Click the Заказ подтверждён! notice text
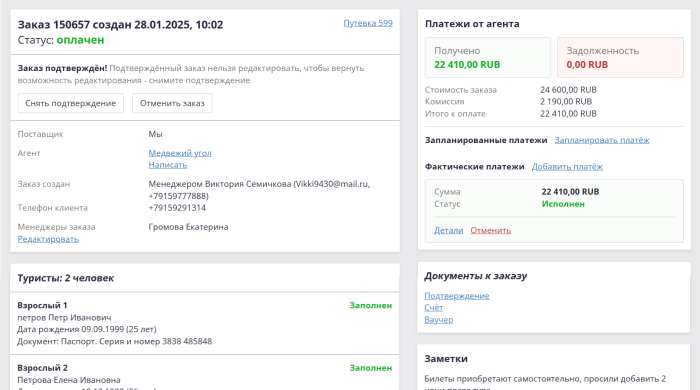Screen dimensions: 700x390 point(62,68)
